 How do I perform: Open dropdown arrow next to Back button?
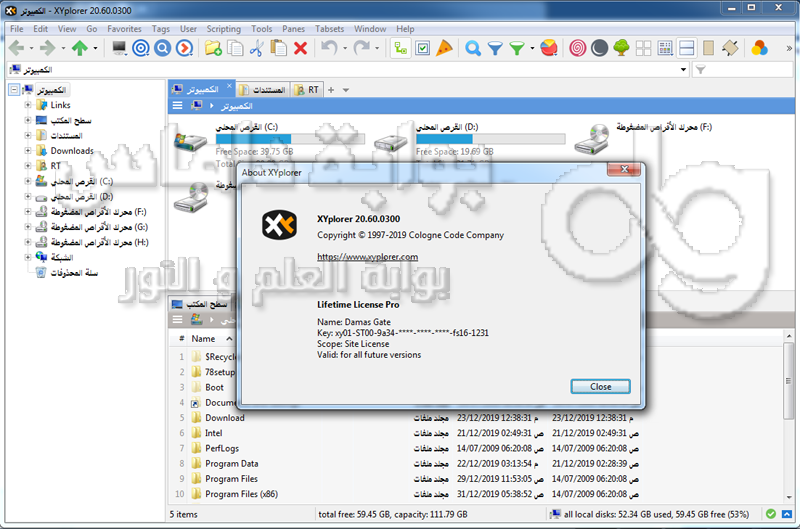pyautogui.click(x=31, y=49)
